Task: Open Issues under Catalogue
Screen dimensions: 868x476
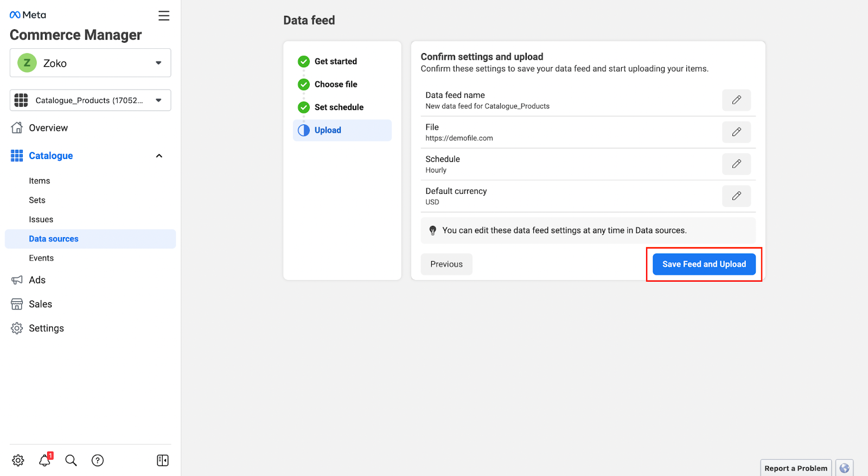Action: coord(41,219)
